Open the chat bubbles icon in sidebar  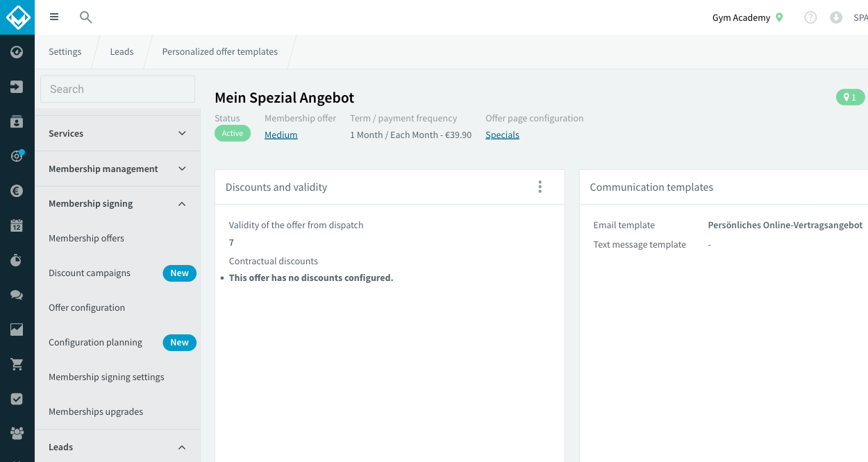[x=17, y=295]
